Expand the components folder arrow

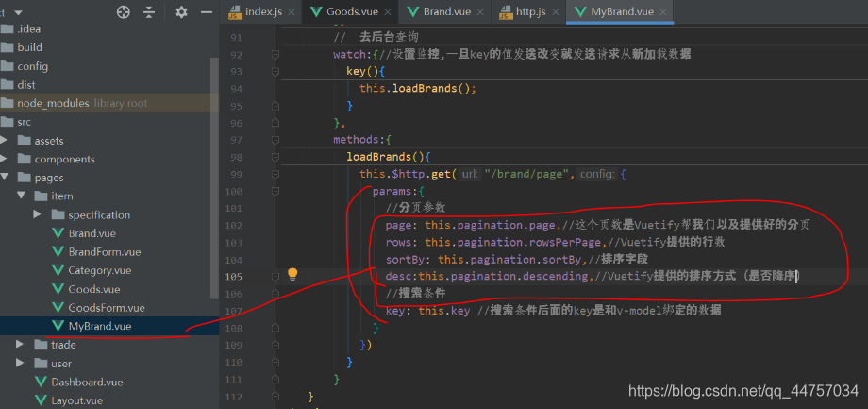4,159
